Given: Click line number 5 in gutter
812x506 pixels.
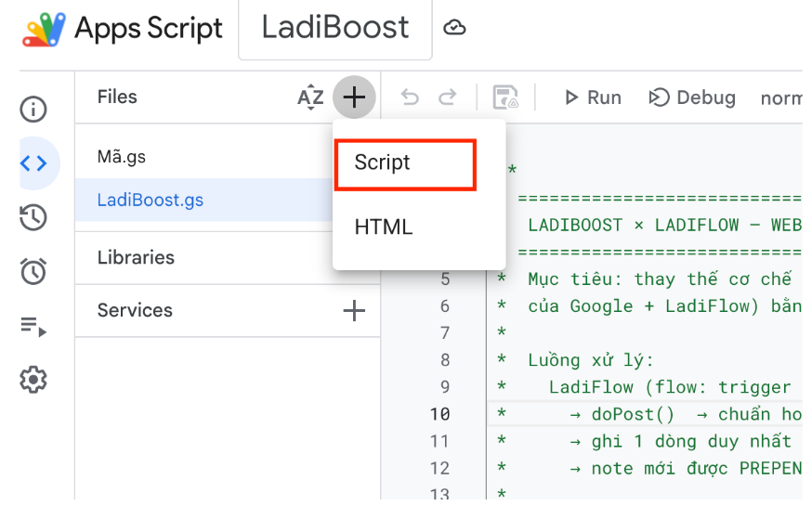Looking at the screenshot, I should [445, 279].
